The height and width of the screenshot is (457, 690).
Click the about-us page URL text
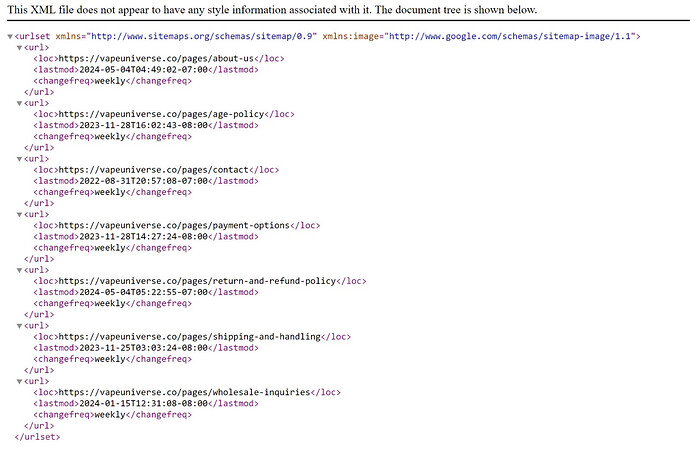point(156,58)
